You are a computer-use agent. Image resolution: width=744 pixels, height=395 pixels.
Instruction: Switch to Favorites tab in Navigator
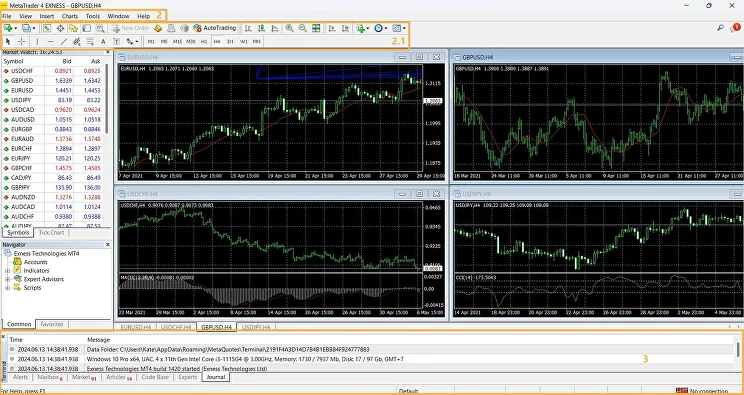[x=52, y=324]
